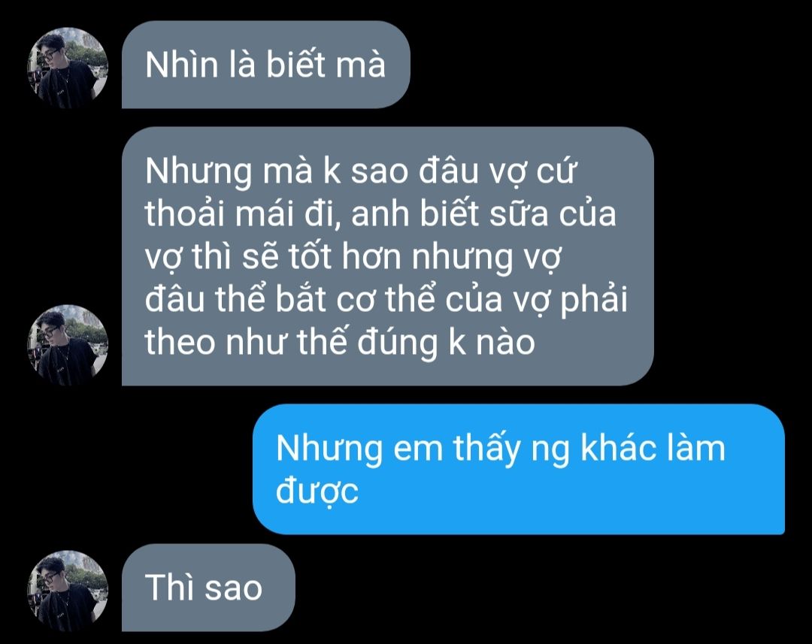Click the line "vợ thì sẽ tốt hơn nhưng vợ"
Image resolution: width=812 pixels, height=644 pixels.
(x=353, y=258)
